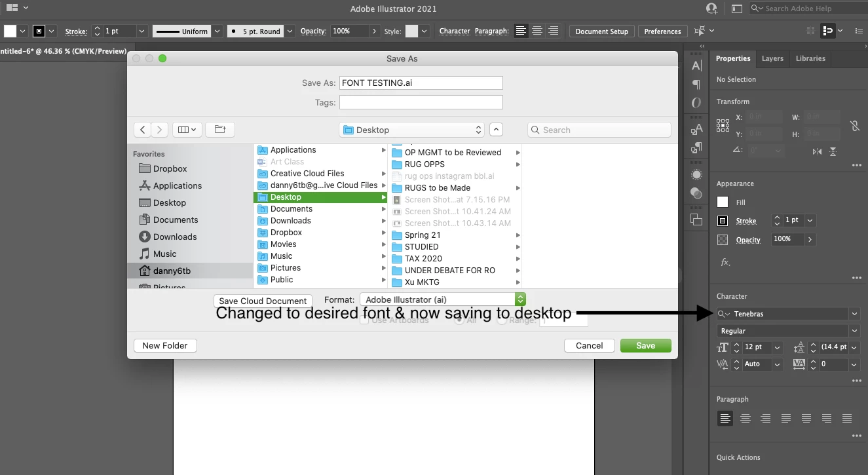
Task: Collapse the dialog with the chevron beside Desktop
Action: click(x=497, y=130)
